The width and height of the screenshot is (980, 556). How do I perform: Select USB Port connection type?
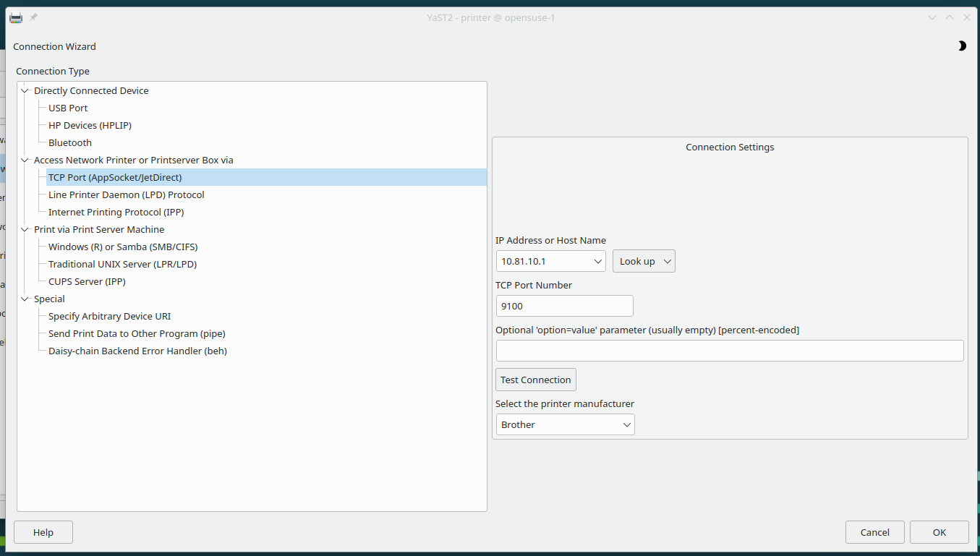(68, 108)
